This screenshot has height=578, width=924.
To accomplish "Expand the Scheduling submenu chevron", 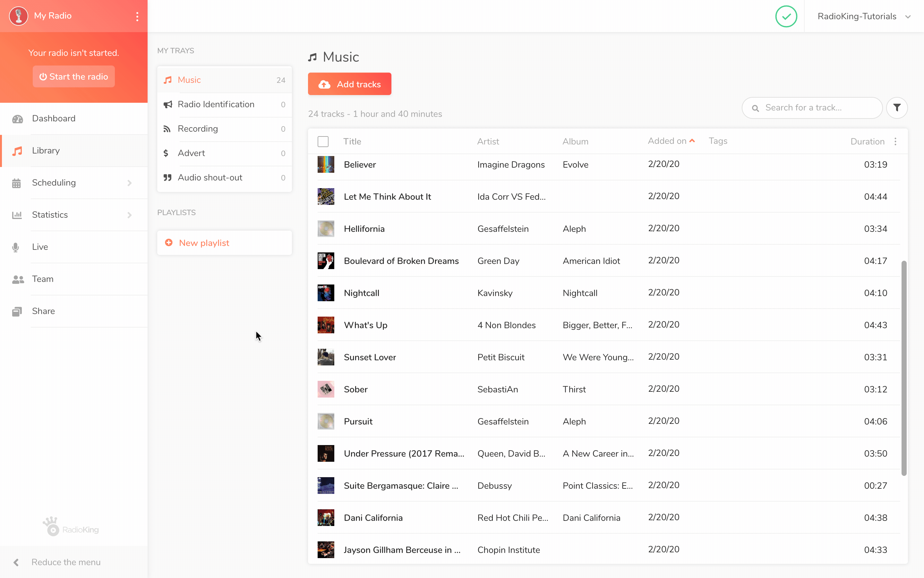I will coord(129,183).
